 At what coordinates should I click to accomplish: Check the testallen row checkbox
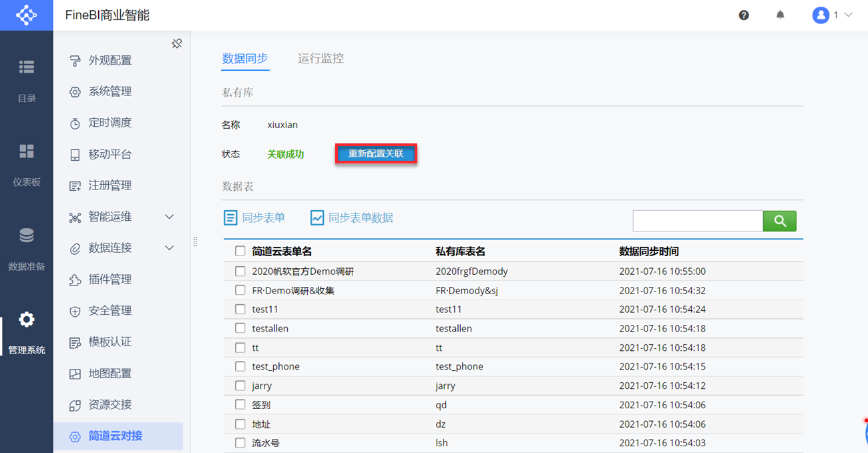tap(240, 329)
